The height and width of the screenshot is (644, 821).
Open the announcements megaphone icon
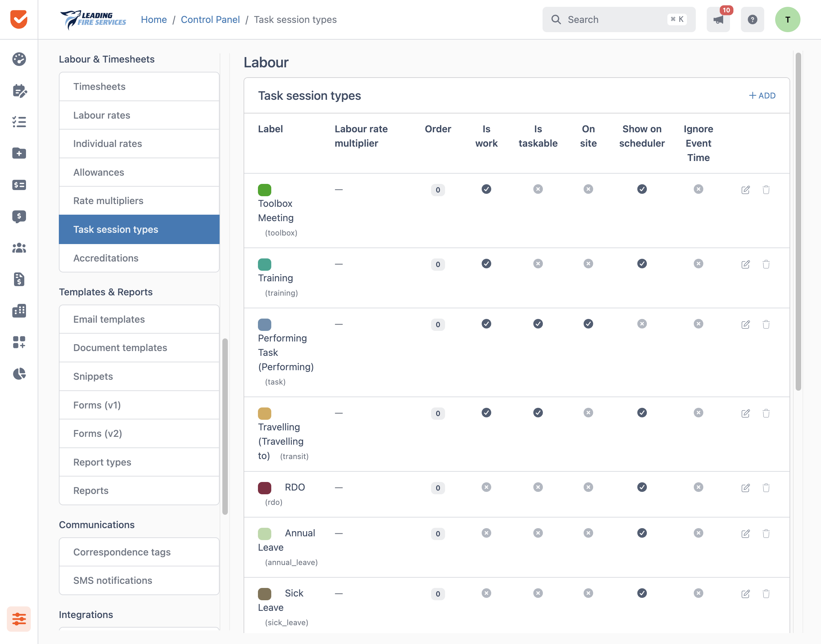(x=718, y=19)
